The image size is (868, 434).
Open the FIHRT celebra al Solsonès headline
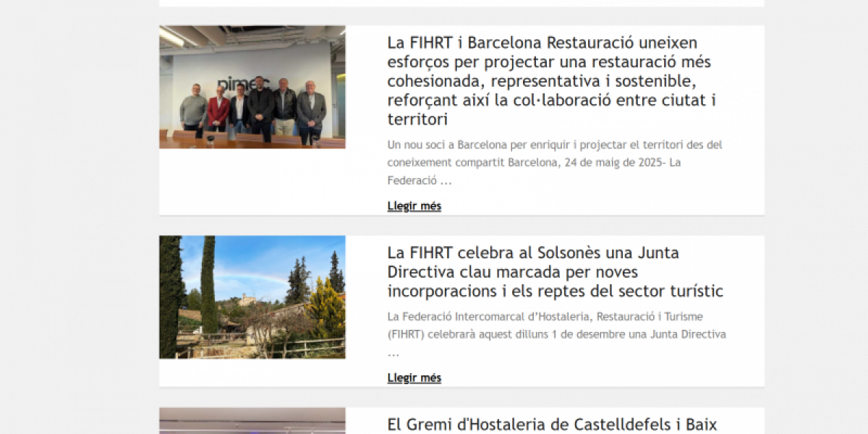coord(555,272)
